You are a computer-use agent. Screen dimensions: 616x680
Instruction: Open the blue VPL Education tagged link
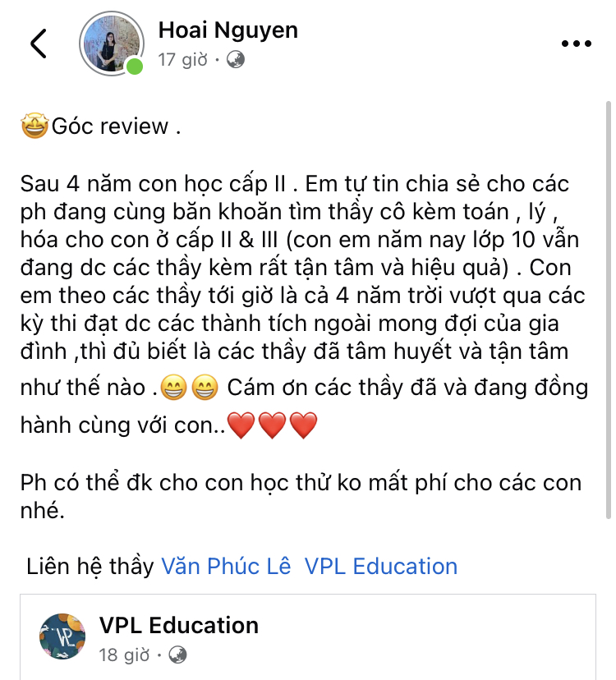(x=381, y=566)
